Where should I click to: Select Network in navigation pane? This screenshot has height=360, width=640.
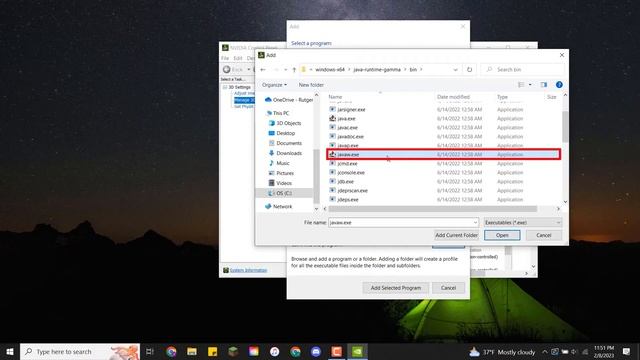point(279,207)
